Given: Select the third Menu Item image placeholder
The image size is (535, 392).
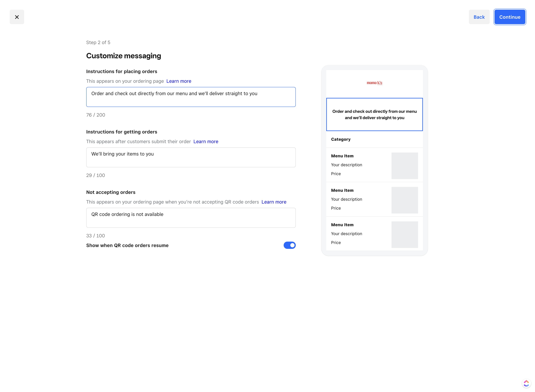Looking at the screenshot, I should [x=404, y=235].
